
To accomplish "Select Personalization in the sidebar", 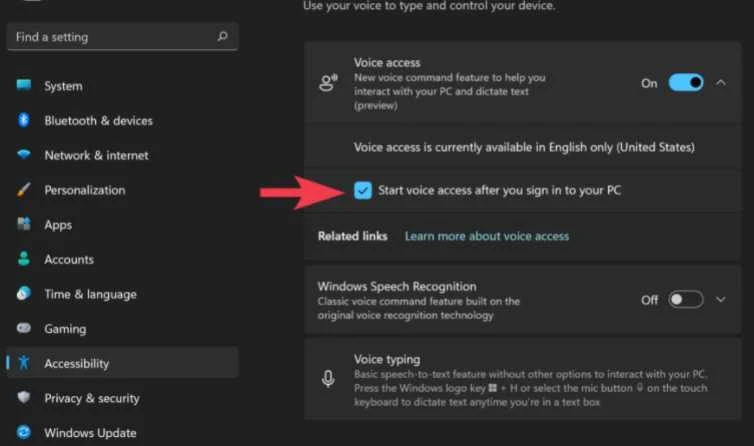I will [x=122, y=190].
